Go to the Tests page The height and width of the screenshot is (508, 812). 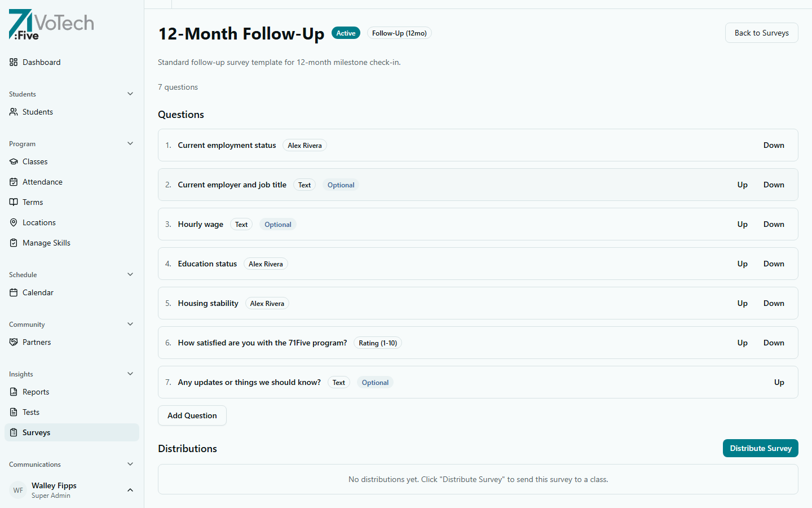[30, 412]
